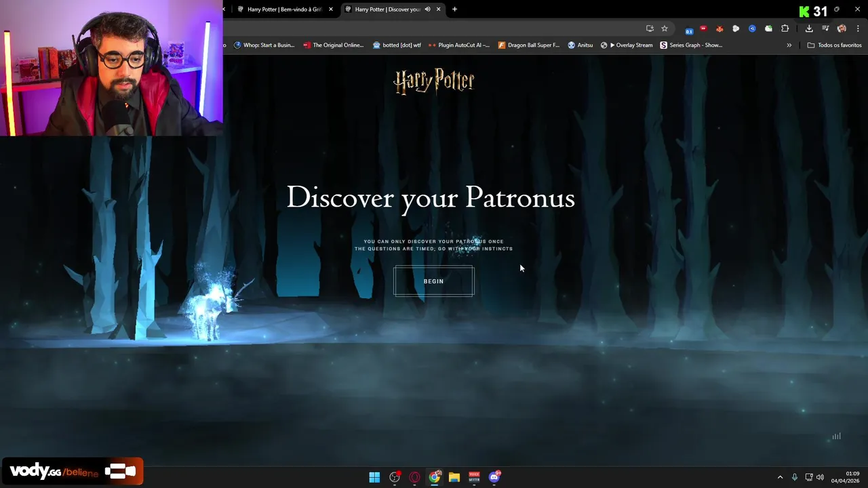The width and height of the screenshot is (868, 488).
Task: Mute the audio icon on Discover tab
Action: [427, 9]
